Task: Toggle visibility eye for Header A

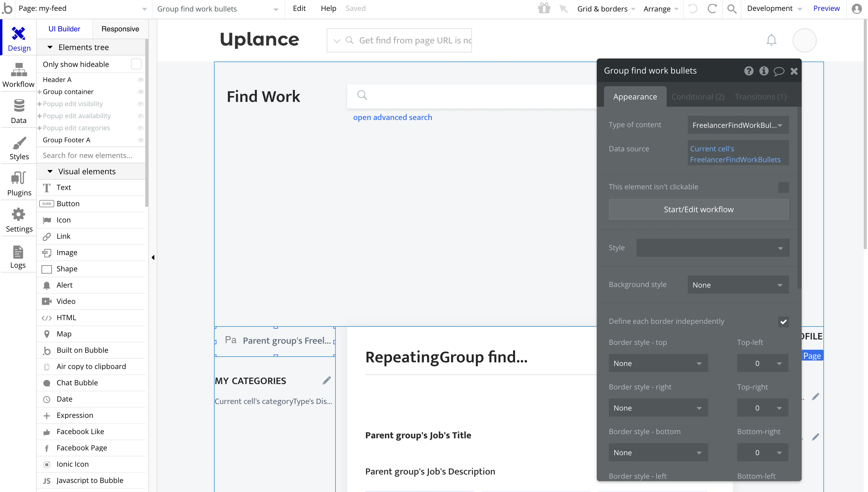Action: click(140, 80)
